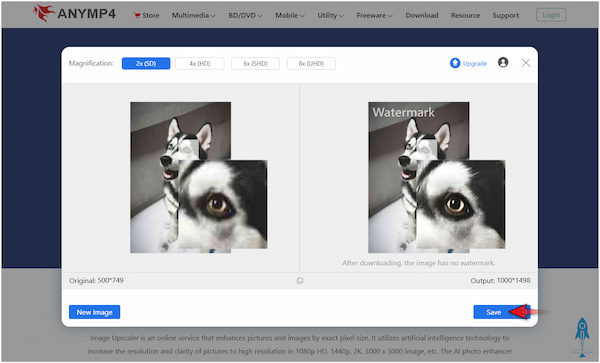This screenshot has height=363, width=600.
Task: Click the New Image button
Action: [95, 312]
